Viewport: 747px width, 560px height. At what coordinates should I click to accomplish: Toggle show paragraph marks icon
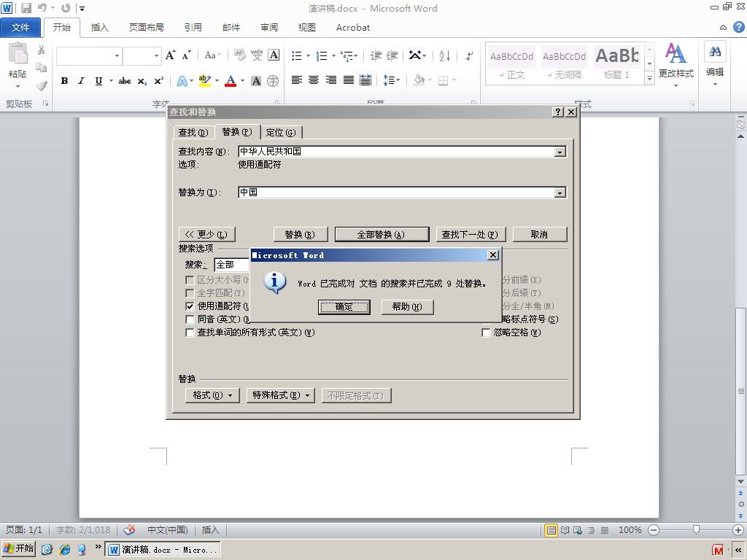(x=469, y=55)
